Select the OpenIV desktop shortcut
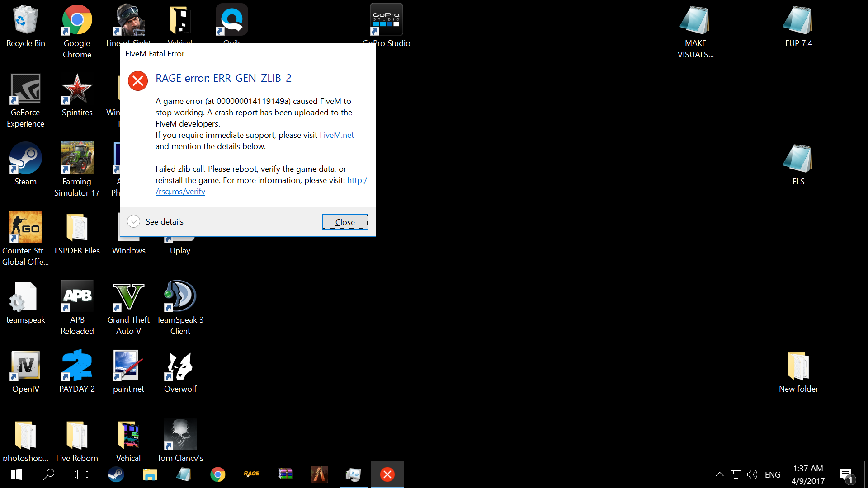The width and height of the screenshot is (868, 488). click(26, 372)
